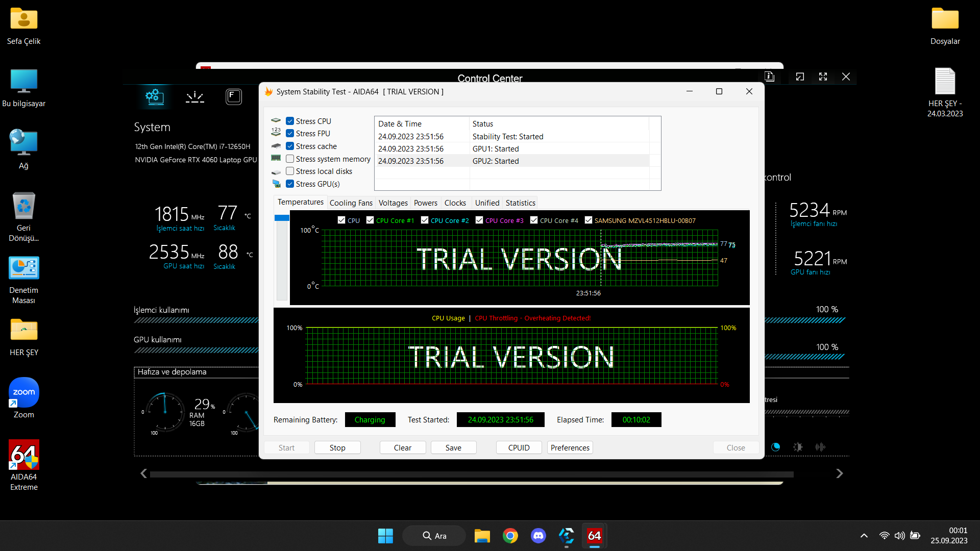Image resolution: width=980 pixels, height=551 pixels.
Task: Open the Flexikey F icon tab
Action: [x=233, y=96]
